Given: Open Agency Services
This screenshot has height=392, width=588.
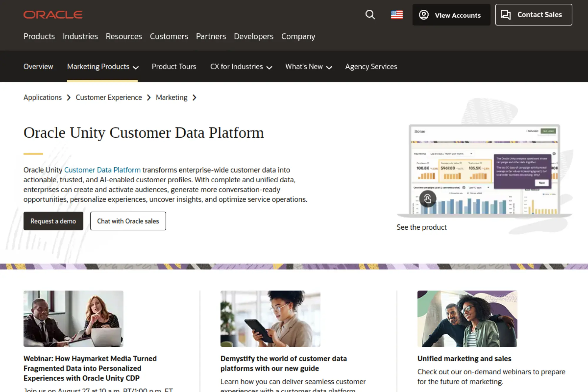Looking at the screenshot, I should [x=371, y=67].
